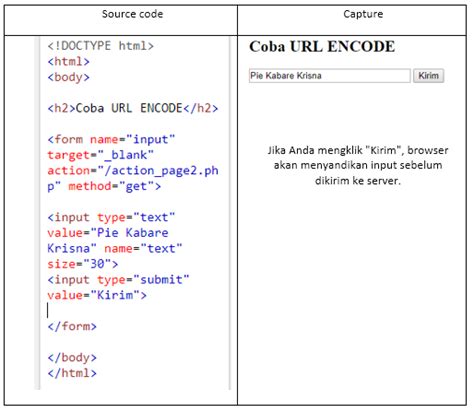Screen dimensions: 474x413
Task: Click the input type="submit" code line
Action: pyautogui.click(x=118, y=280)
